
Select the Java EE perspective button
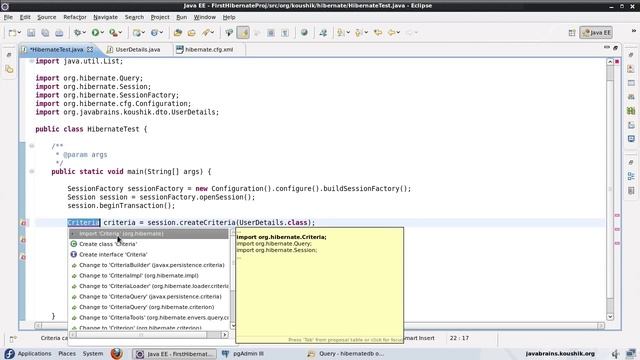(x=596, y=33)
